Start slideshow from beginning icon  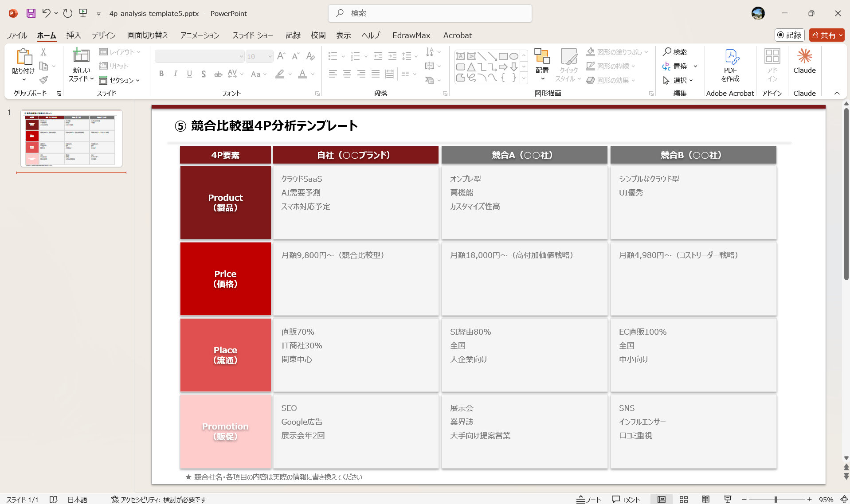pyautogui.click(x=83, y=13)
